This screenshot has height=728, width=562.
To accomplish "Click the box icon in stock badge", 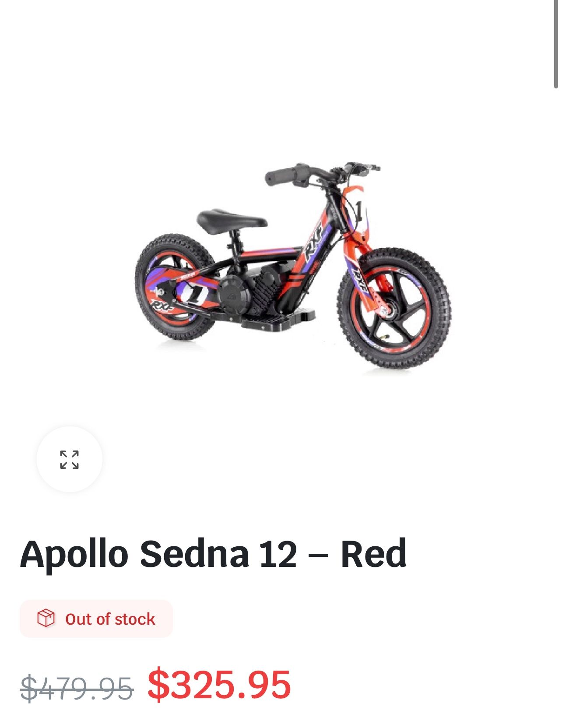I will 46,618.
